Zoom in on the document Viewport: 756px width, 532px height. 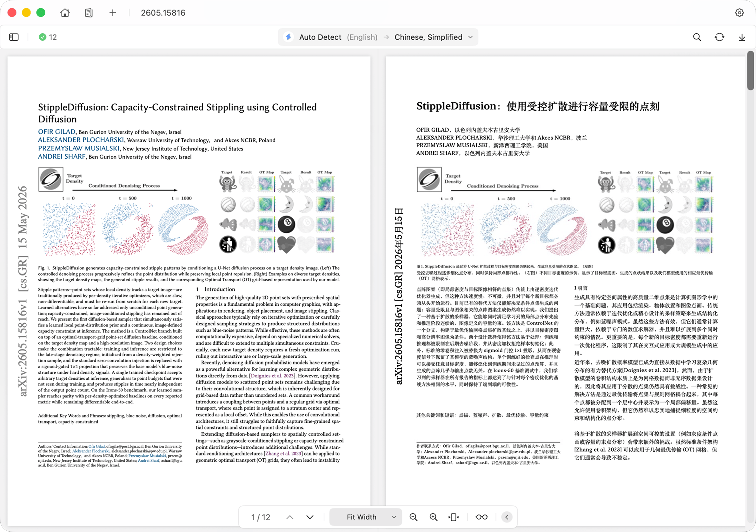(434, 517)
